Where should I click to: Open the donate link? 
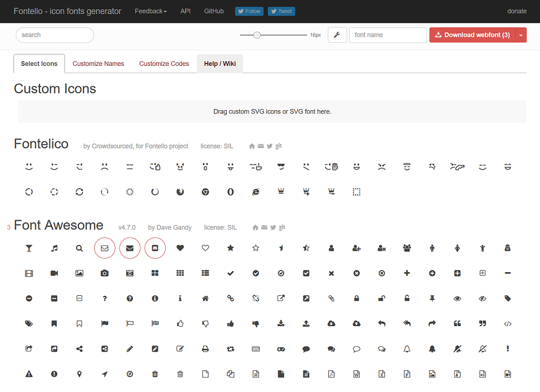tap(517, 11)
